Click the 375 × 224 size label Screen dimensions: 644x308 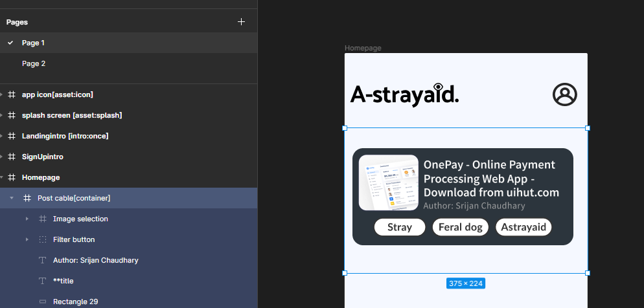[x=466, y=283]
